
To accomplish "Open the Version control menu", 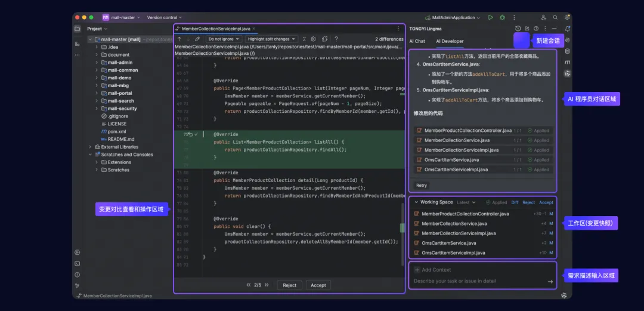I will (165, 18).
